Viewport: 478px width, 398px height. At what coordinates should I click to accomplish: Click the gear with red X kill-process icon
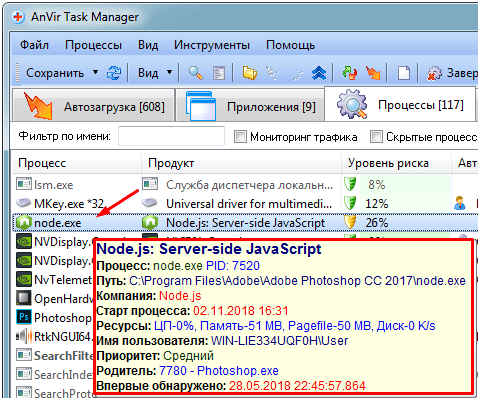click(435, 73)
